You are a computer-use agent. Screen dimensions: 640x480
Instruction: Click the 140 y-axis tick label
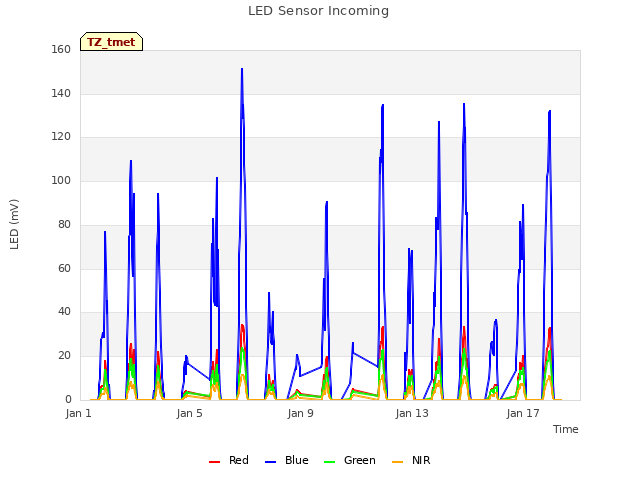click(x=61, y=93)
